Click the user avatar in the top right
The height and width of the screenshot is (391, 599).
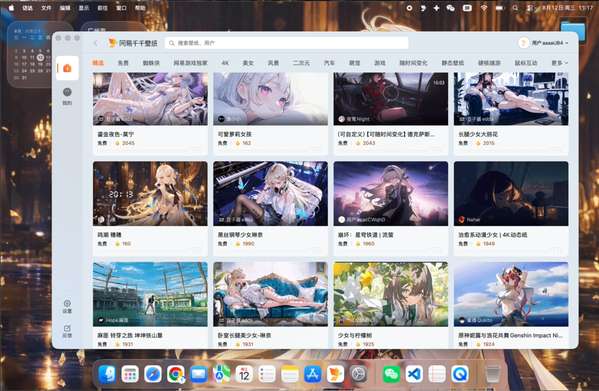pyautogui.click(x=523, y=43)
